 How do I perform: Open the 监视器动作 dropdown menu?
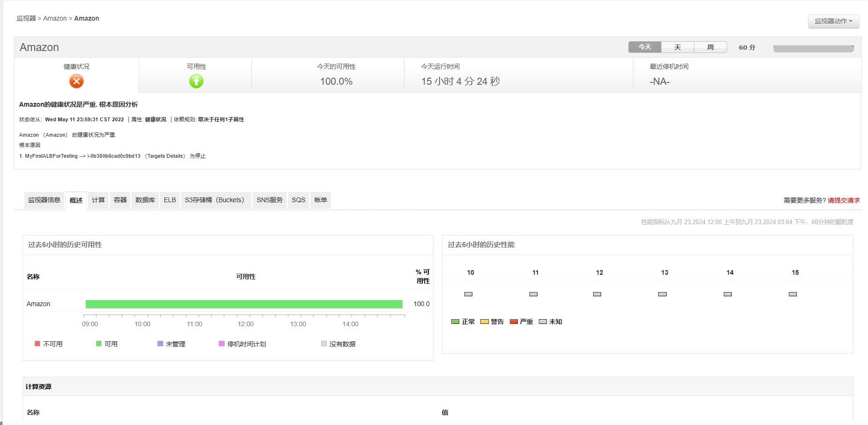[x=833, y=21]
